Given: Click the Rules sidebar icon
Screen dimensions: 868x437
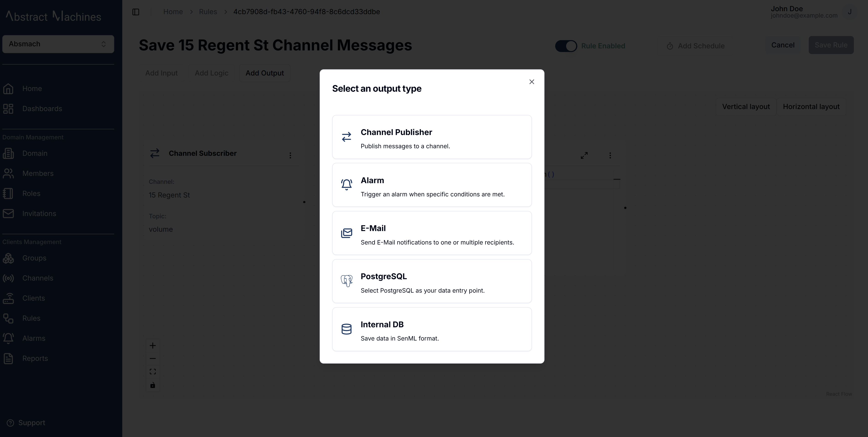Looking at the screenshot, I should click(8, 318).
